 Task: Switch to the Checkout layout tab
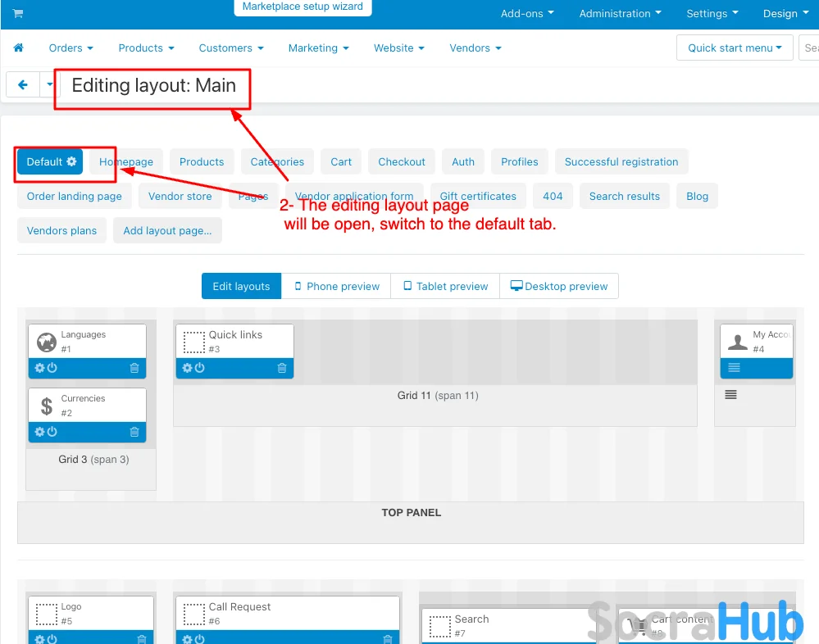(x=402, y=161)
